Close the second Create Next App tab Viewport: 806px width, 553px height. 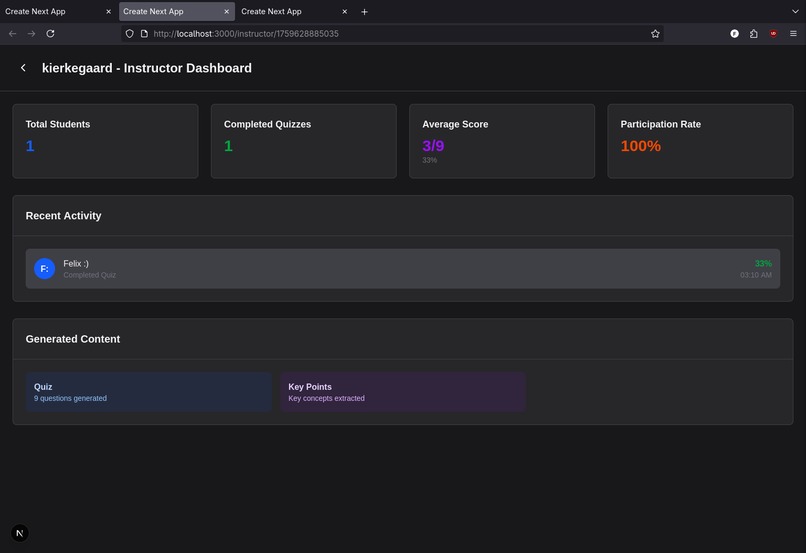tap(227, 11)
